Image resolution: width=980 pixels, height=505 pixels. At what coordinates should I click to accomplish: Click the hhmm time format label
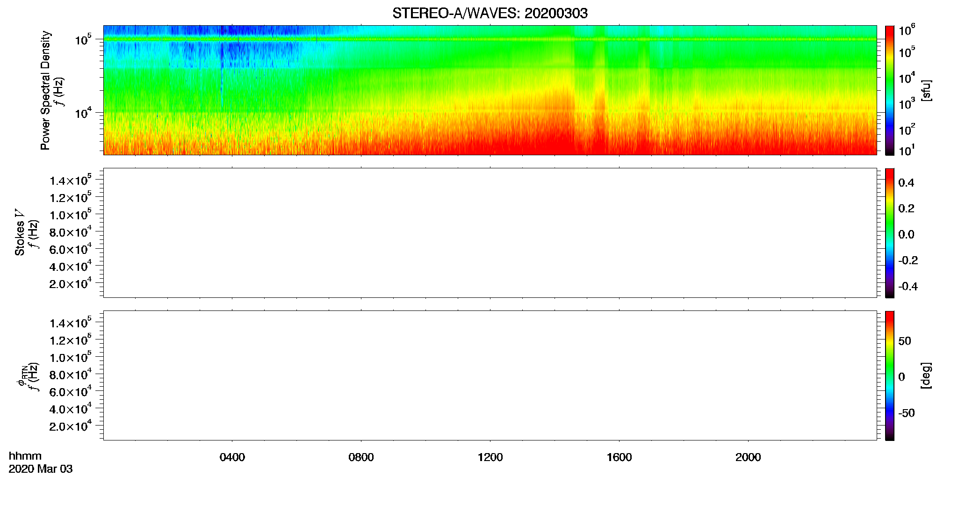25,456
